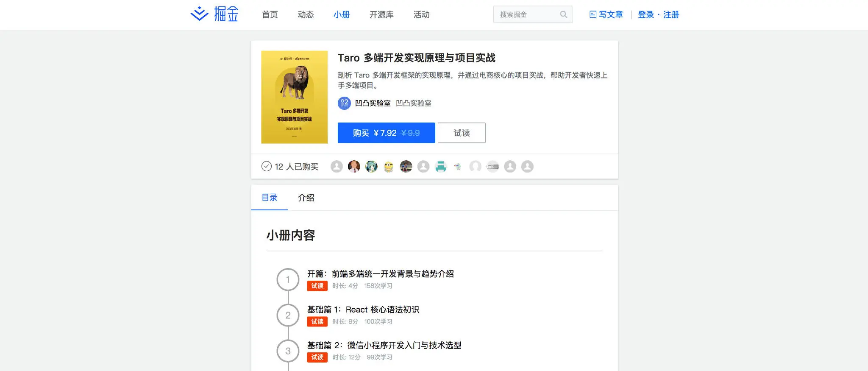Viewport: 868px width, 371px height.
Task: Select the 目录 tab
Action: coord(270,198)
